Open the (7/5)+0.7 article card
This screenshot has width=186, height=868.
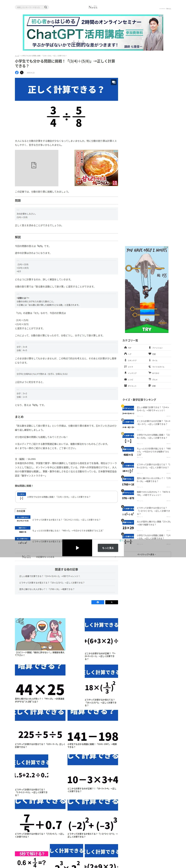(40, 819)
